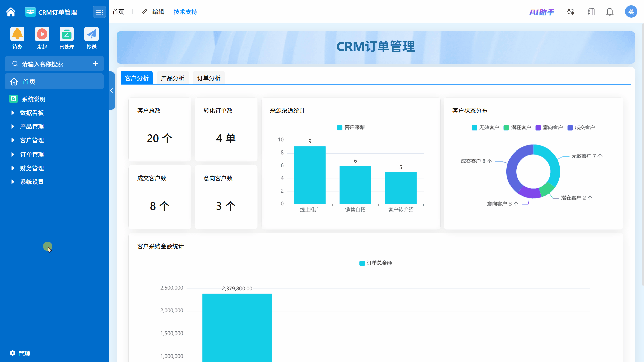
Task: Toggle the 客户来源 legend item
Action: click(x=351, y=127)
